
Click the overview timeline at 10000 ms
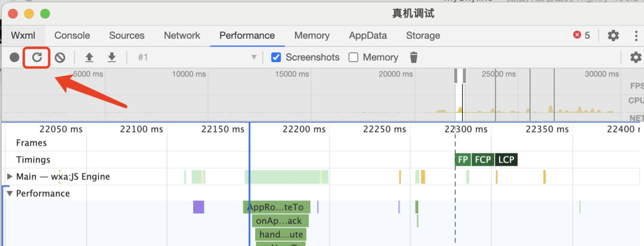[190, 74]
